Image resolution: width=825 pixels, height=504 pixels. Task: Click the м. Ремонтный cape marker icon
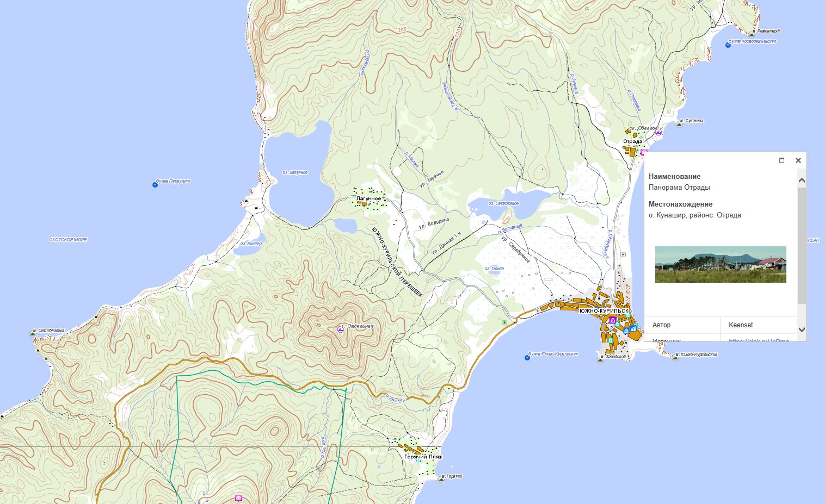point(753,34)
